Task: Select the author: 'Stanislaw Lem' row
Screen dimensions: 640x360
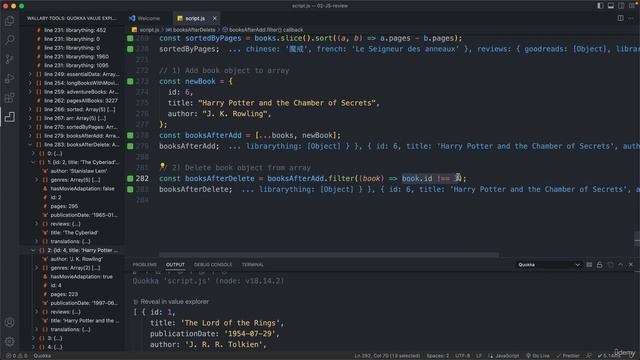Action: (73, 171)
